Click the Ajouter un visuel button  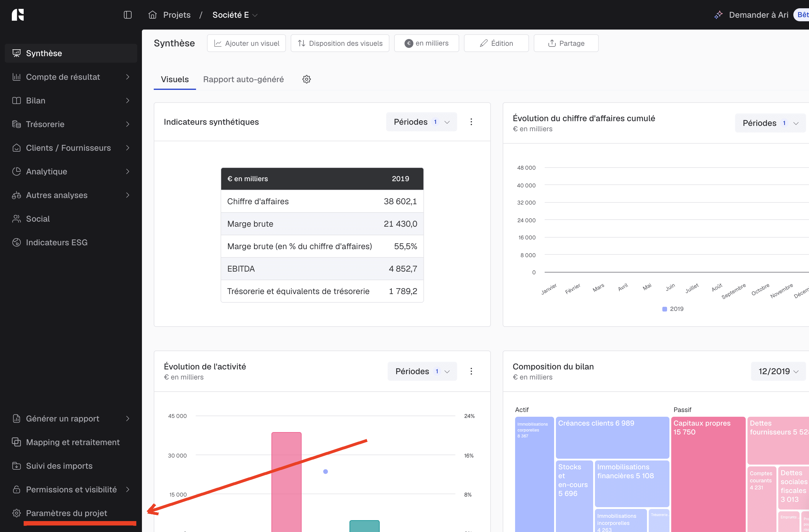click(x=246, y=43)
